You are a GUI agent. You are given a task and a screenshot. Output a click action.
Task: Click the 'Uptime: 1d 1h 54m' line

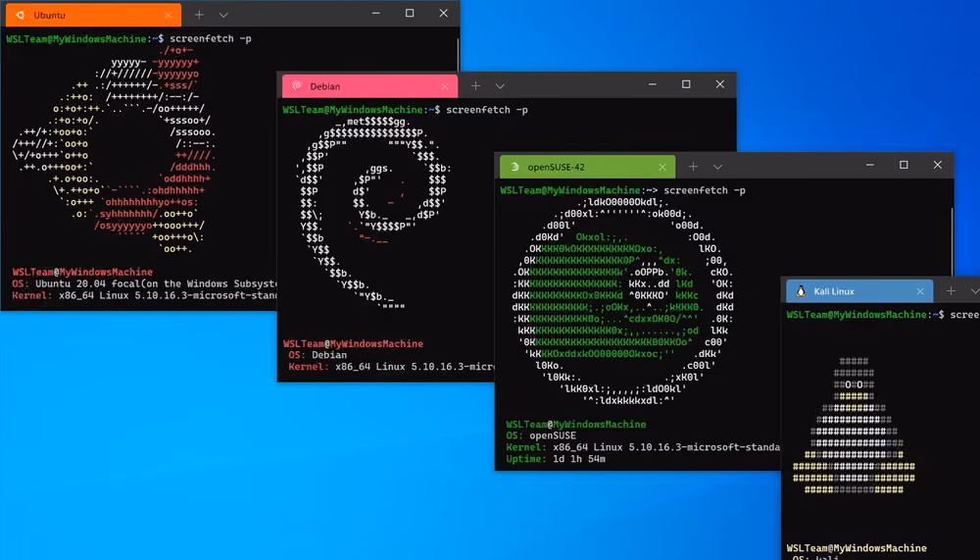(556, 459)
